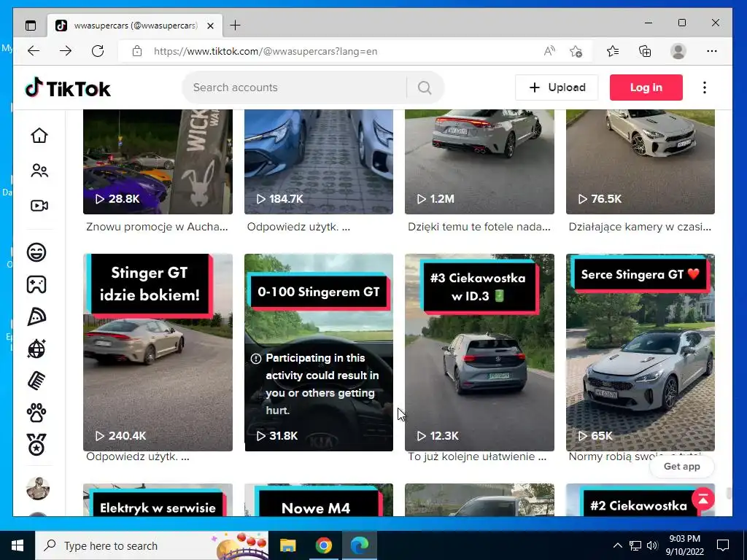Click the Upload button
Screen dimensions: 747x560
[557, 87]
